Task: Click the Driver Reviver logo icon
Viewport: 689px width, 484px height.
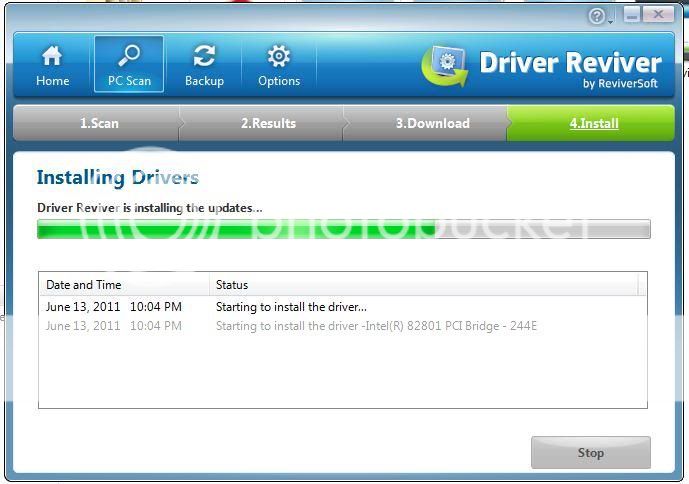Action: pos(445,66)
